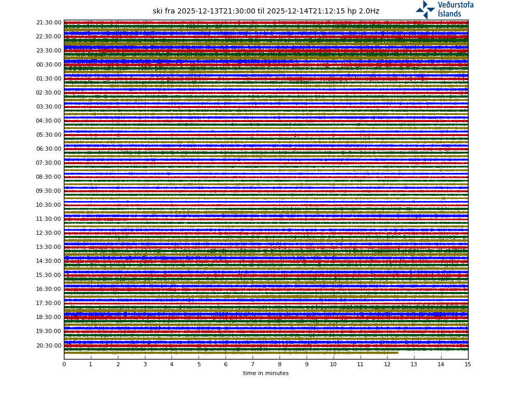The height and width of the screenshot is (399, 532).
Task: Click the "time in minutes" axis label
Action: 265,374
